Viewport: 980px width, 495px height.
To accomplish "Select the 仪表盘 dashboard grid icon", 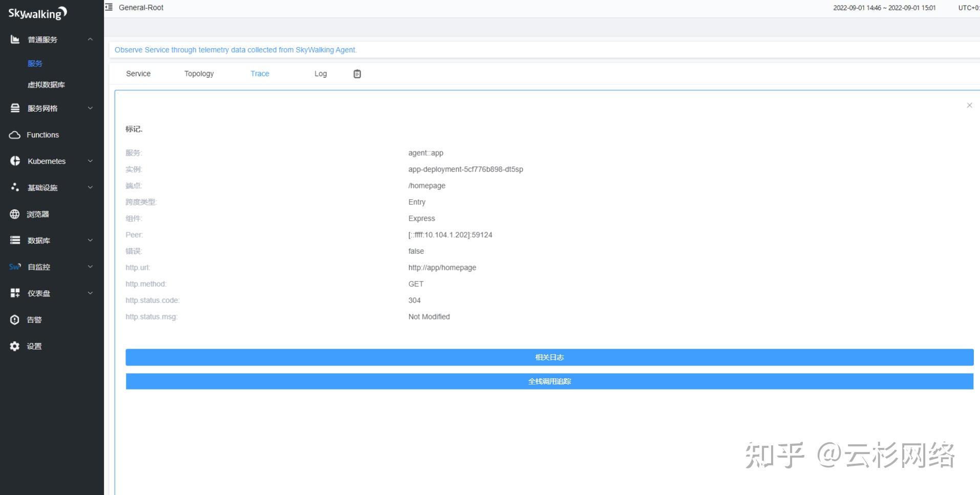I will click(14, 293).
